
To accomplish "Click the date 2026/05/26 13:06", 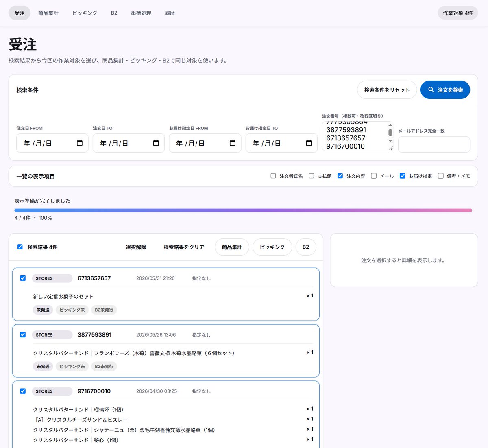I will (156, 335).
